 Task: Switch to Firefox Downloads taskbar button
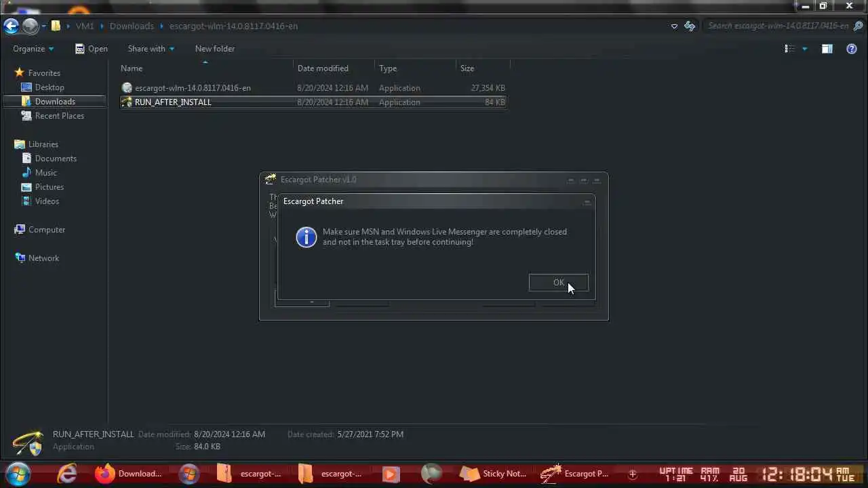[x=129, y=473]
